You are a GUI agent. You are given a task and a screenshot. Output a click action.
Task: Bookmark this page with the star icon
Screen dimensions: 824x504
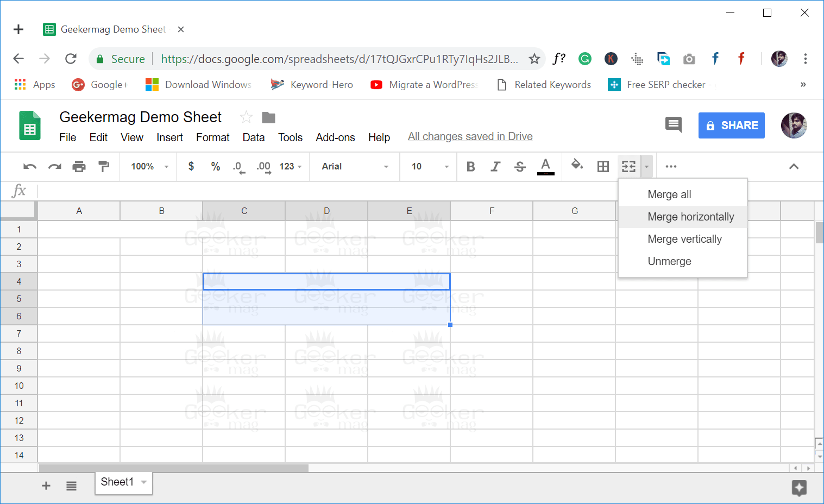[x=534, y=59]
